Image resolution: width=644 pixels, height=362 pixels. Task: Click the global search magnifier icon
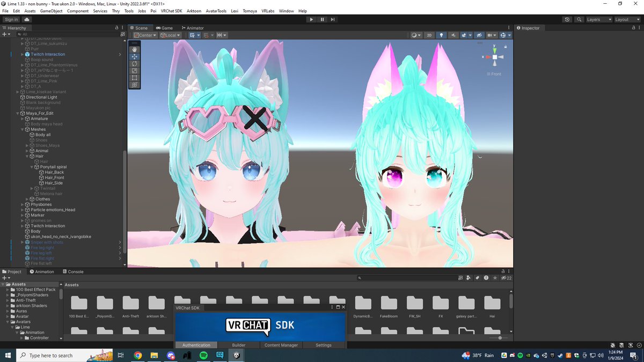point(579,19)
